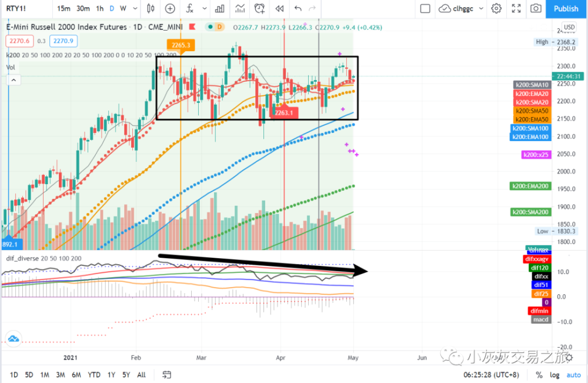Undo the last chart action
Image resolution: width=588 pixels, height=383 pixels.
coord(298,8)
